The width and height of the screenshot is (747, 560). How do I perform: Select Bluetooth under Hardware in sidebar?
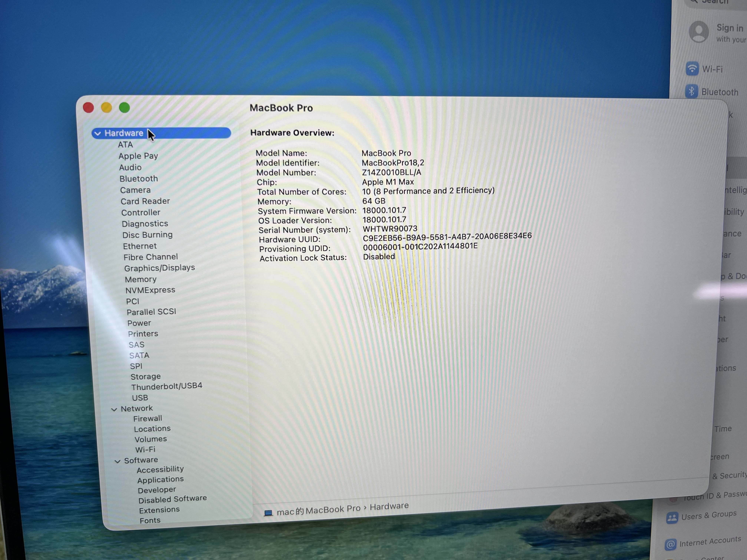coord(138,179)
